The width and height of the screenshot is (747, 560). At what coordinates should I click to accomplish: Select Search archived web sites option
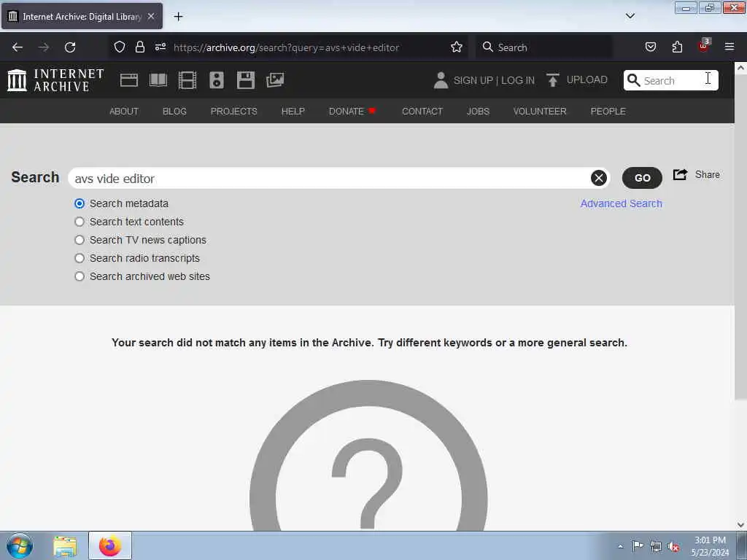click(80, 276)
